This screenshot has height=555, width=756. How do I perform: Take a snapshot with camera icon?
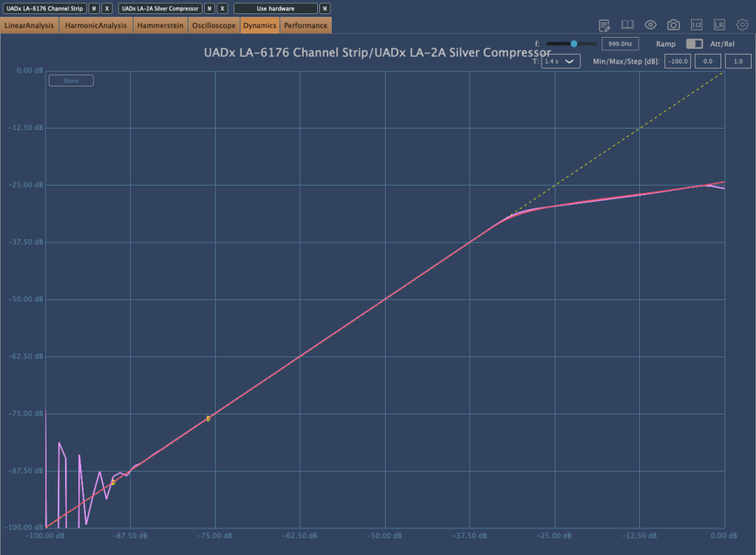click(x=673, y=25)
